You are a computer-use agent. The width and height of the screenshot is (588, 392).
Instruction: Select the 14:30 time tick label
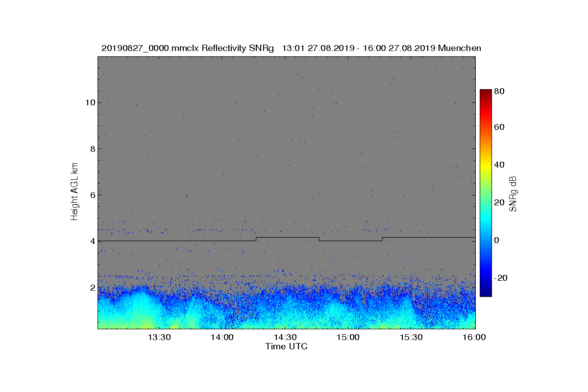[x=285, y=337]
